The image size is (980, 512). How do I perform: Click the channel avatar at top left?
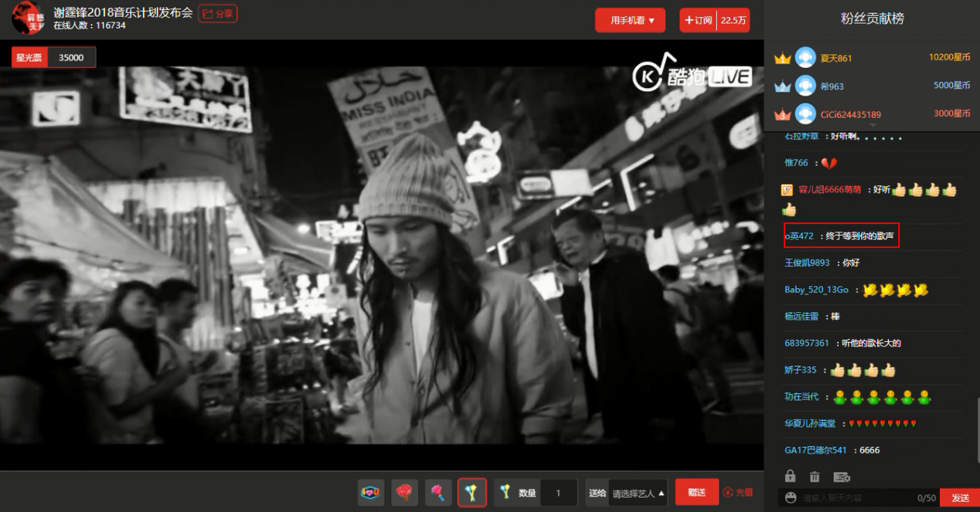click(28, 19)
